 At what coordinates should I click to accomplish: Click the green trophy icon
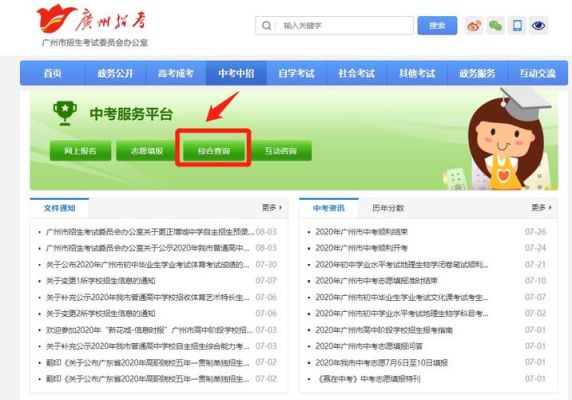[x=65, y=113]
